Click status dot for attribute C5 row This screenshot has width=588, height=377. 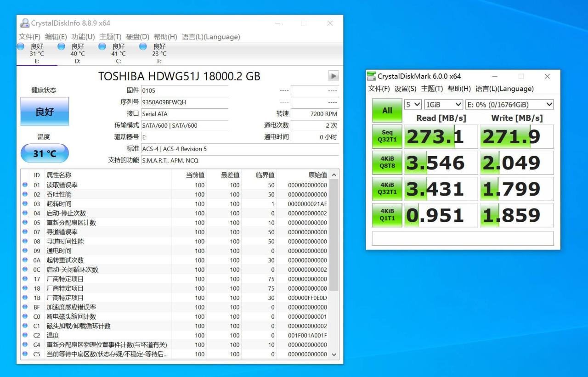25,354
